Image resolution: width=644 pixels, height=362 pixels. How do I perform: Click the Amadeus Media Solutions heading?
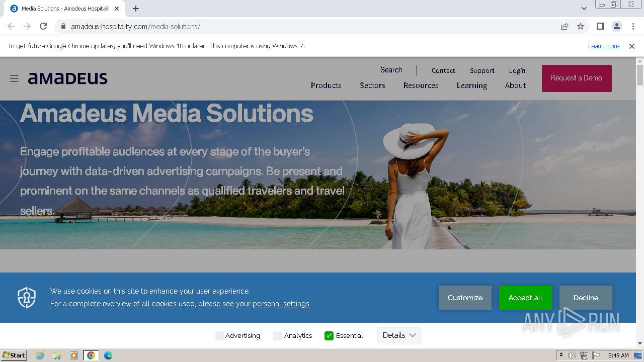(167, 114)
